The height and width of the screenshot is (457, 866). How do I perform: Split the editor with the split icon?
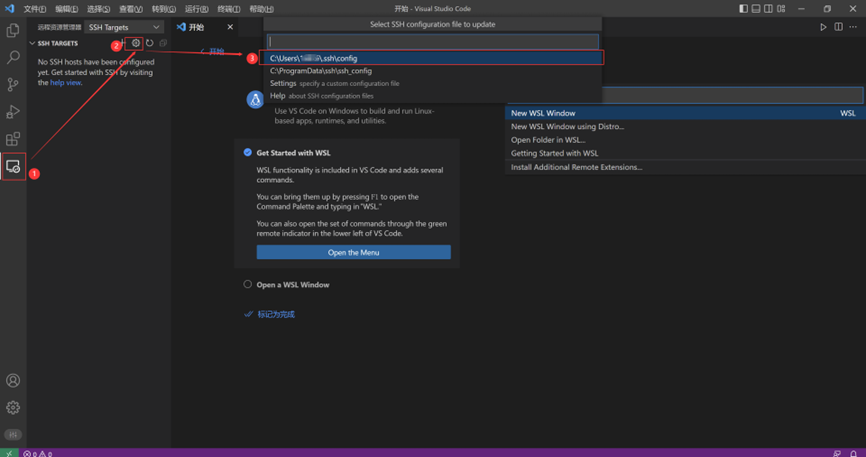coord(838,27)
